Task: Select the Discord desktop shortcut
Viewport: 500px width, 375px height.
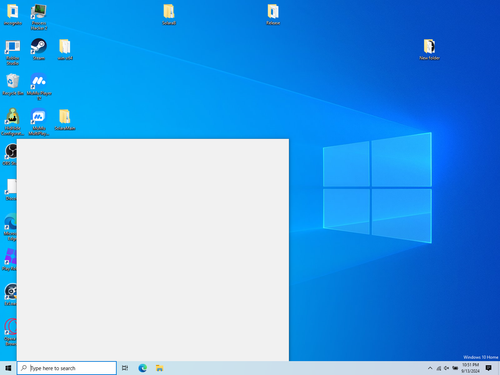Action: [x=10, y=189]
